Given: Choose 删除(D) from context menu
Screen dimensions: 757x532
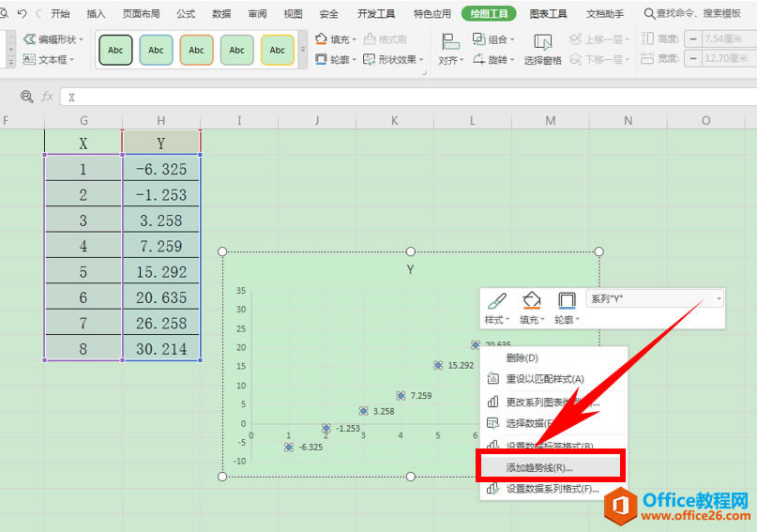Looking at the screenshot, I should (553, 357).
